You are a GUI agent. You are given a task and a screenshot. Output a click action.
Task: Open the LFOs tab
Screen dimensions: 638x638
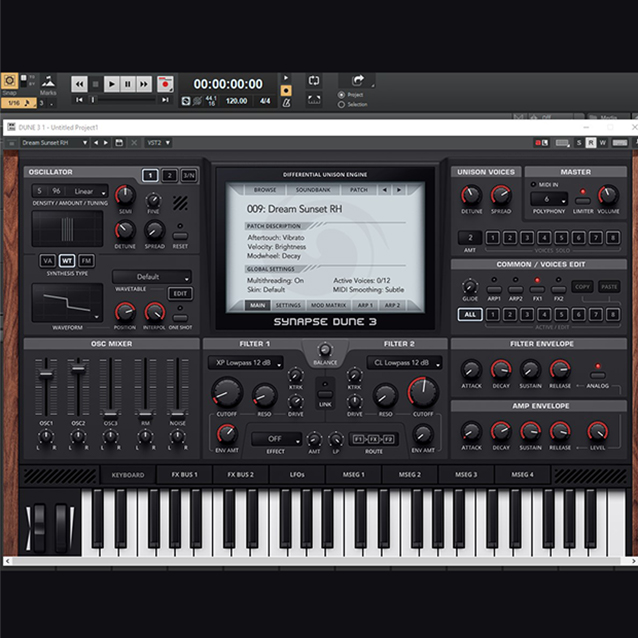coord(298,474)
